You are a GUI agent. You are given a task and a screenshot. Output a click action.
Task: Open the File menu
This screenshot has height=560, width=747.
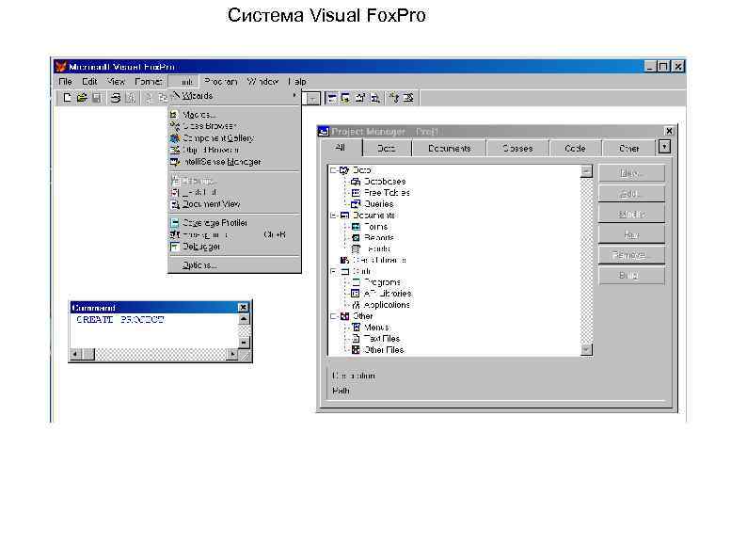(65, 82)
